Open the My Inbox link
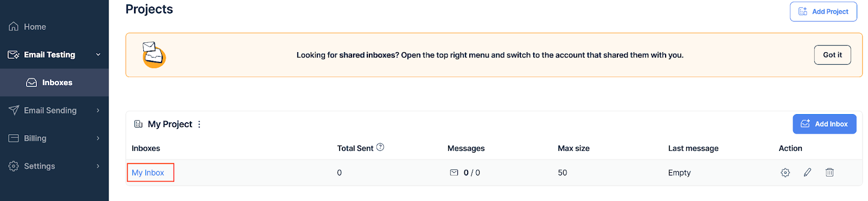 pos(148,173)
